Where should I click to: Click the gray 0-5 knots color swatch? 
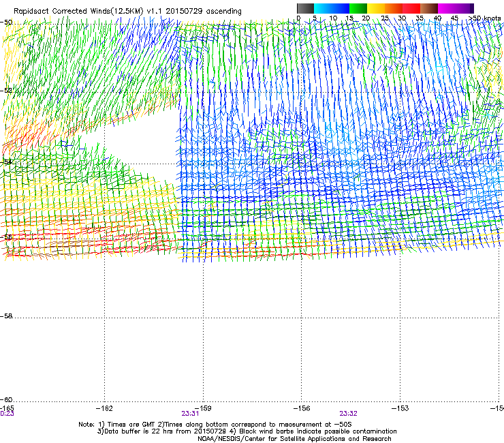[305, 8]
